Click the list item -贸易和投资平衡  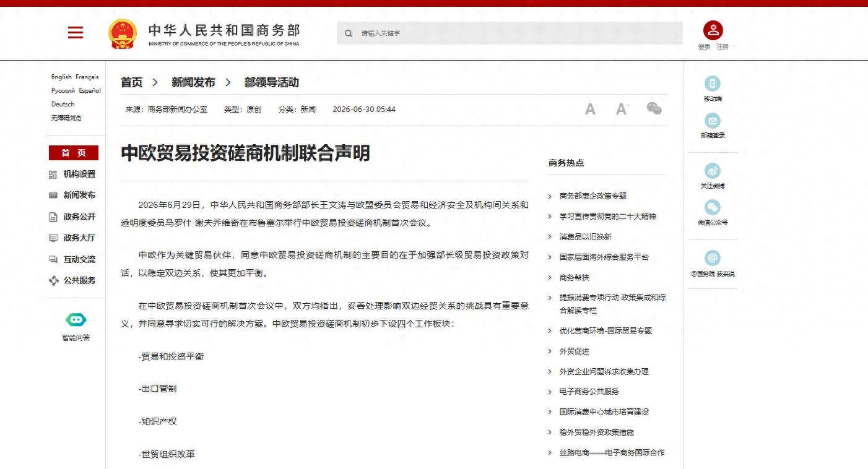pos(171,357)
